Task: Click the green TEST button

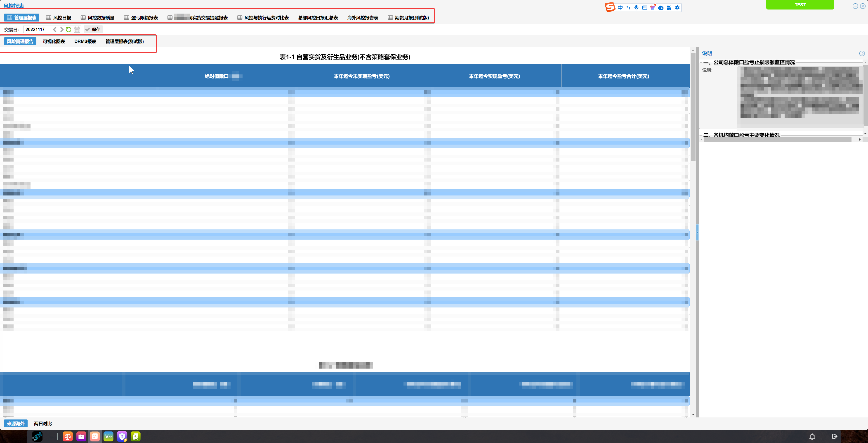Action: point(800,5)
